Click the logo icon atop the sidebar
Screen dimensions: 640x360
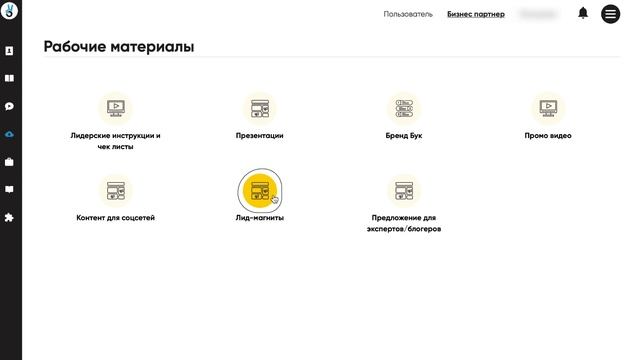click(9, 10)
